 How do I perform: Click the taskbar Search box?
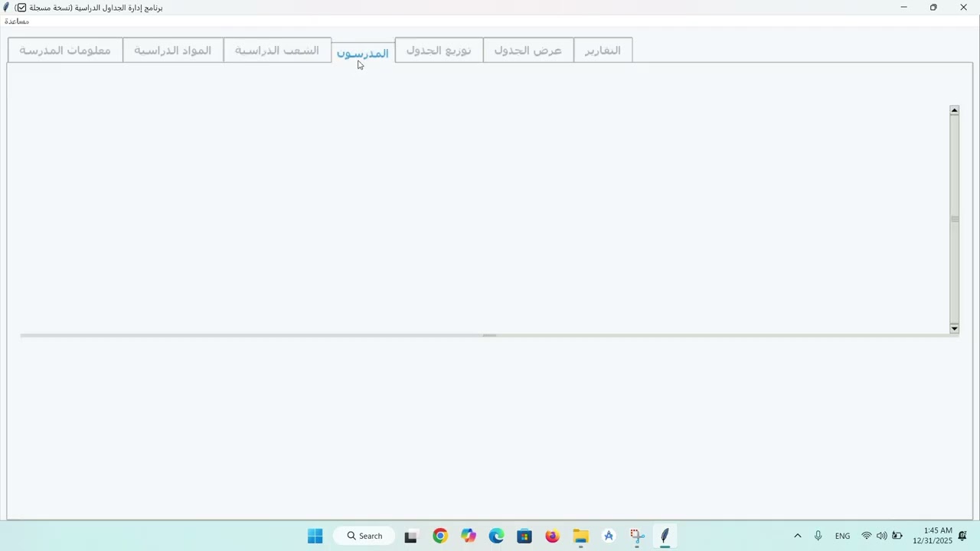pyautogui.click(x=364, y=536)
